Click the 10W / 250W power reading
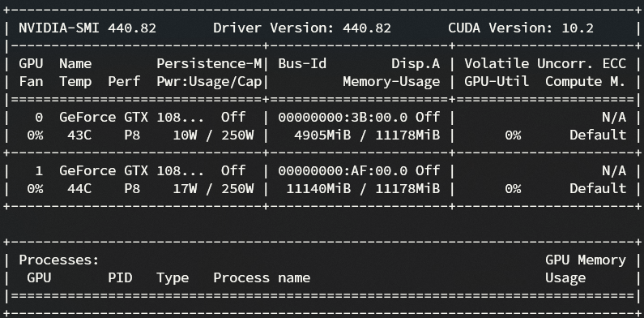 pos(213,135)
